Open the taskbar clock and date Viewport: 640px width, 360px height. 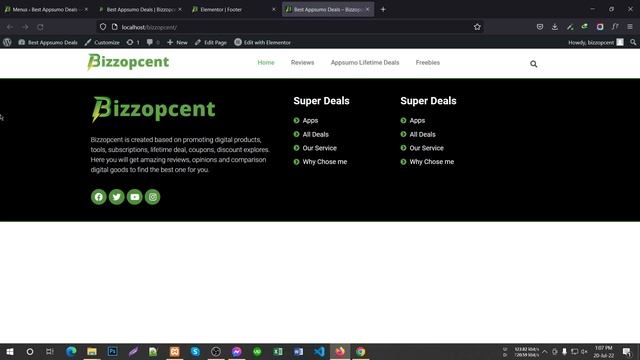603,351
